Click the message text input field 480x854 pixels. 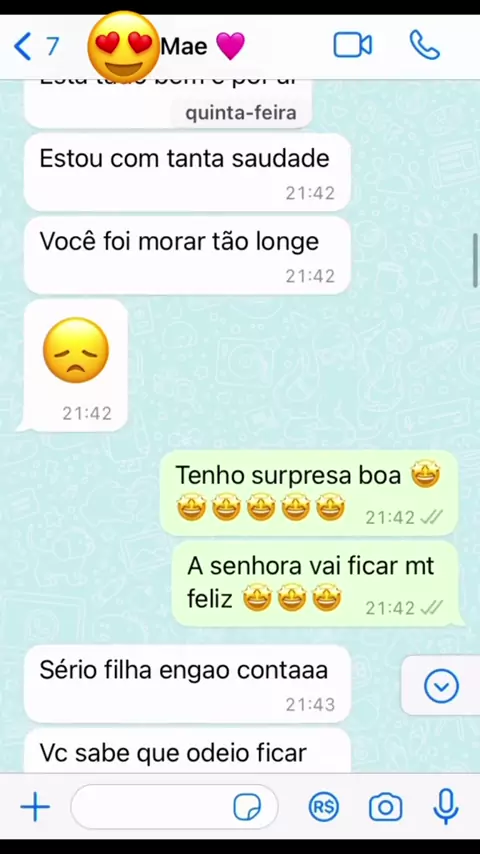[x=174, y=807]
